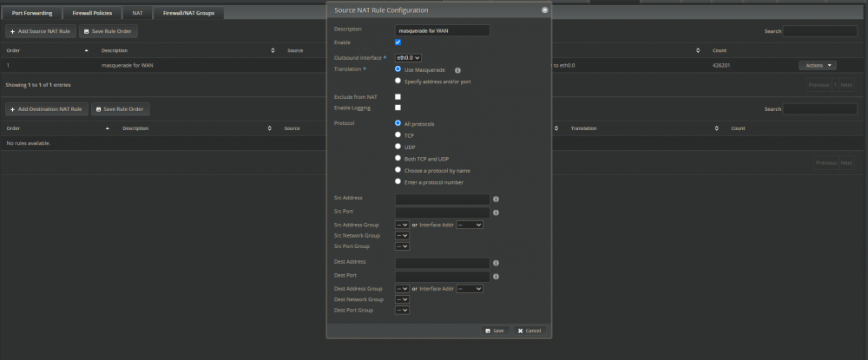The height and width of the screenshot is (360, 868).
Task: Click Next in source NAT pagination
Action: [x=846, y=85]
